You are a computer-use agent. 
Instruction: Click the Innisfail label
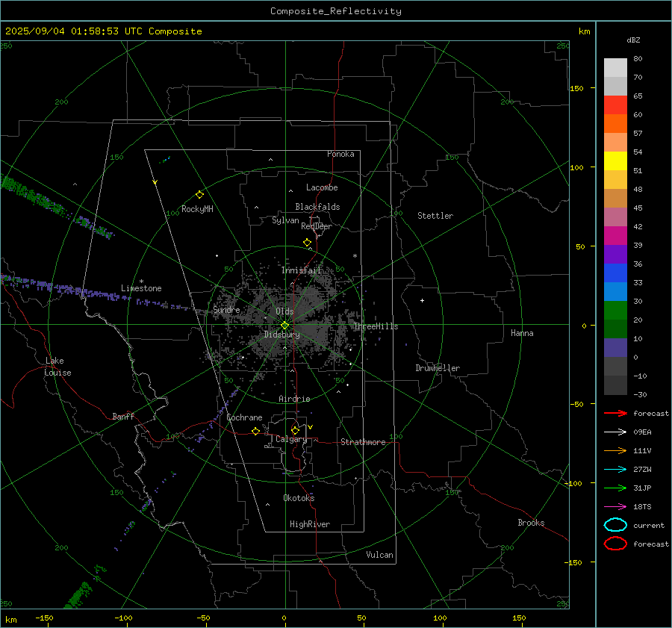click(301, 270)
